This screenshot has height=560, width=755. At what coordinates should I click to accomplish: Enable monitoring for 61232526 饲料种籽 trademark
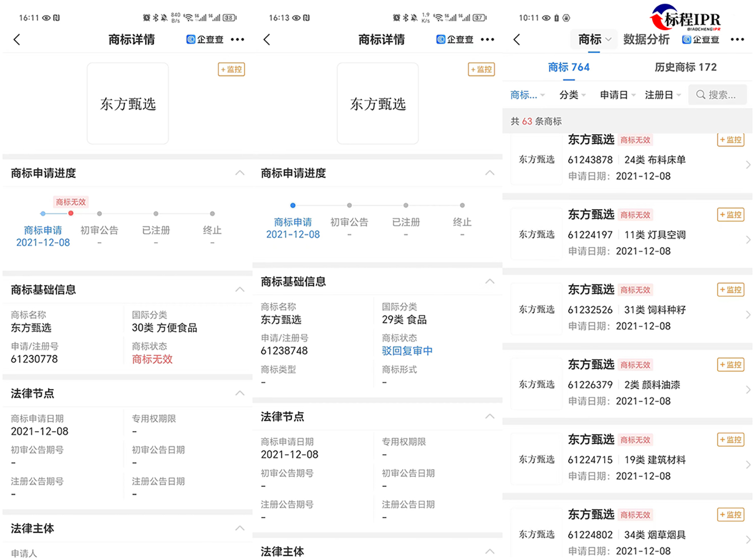(x=731, y=290)
